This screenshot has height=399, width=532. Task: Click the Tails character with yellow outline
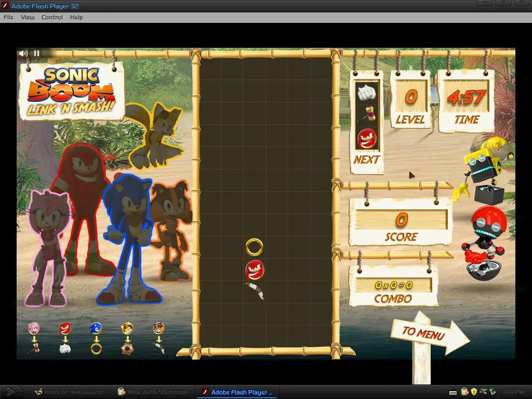[x=155, y=136]
